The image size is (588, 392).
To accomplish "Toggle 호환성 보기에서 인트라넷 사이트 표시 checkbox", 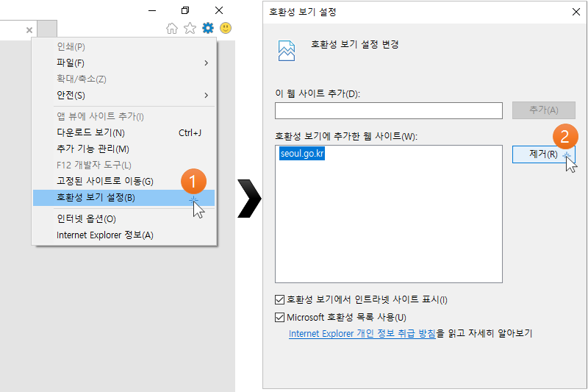I will point(279,299).
